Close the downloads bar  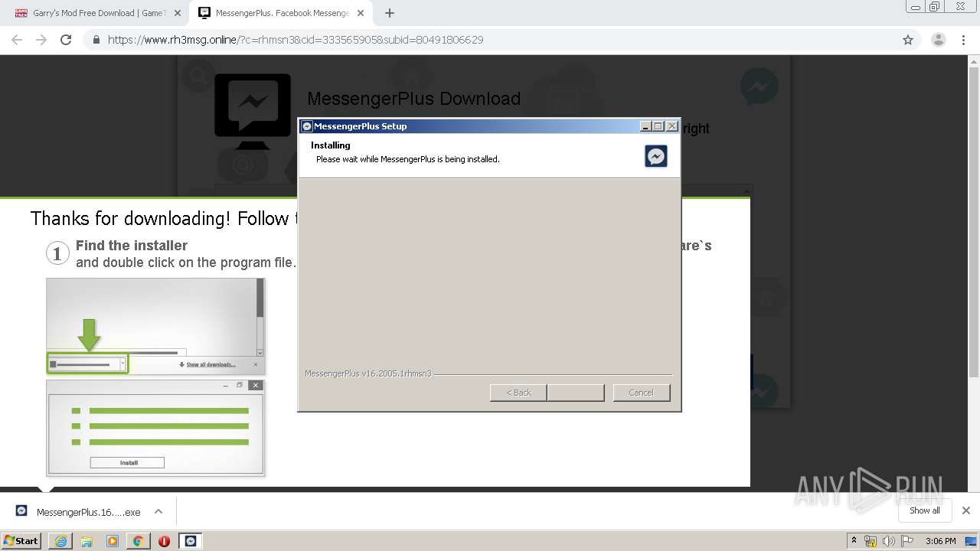(x=966, y=510)
